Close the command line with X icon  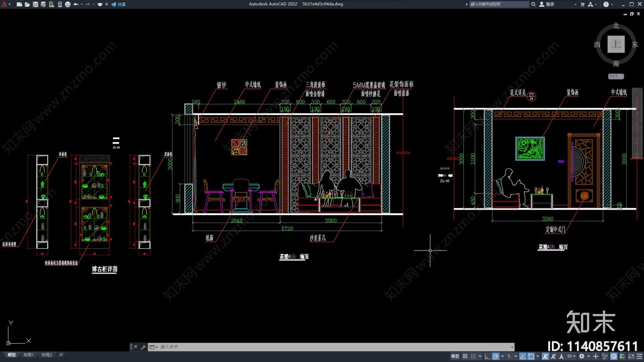[x=136, y=347]
